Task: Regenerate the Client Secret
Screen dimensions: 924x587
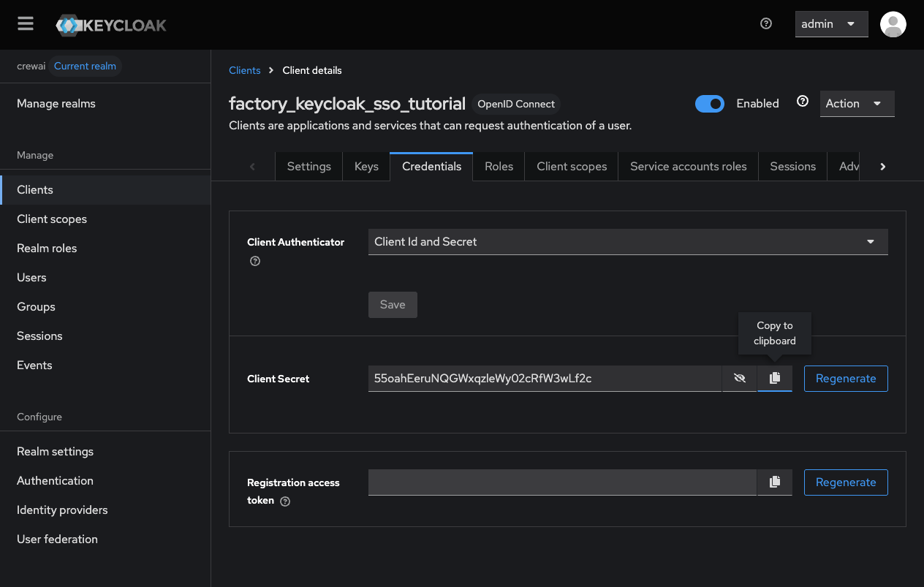Action: coord(846,378)
